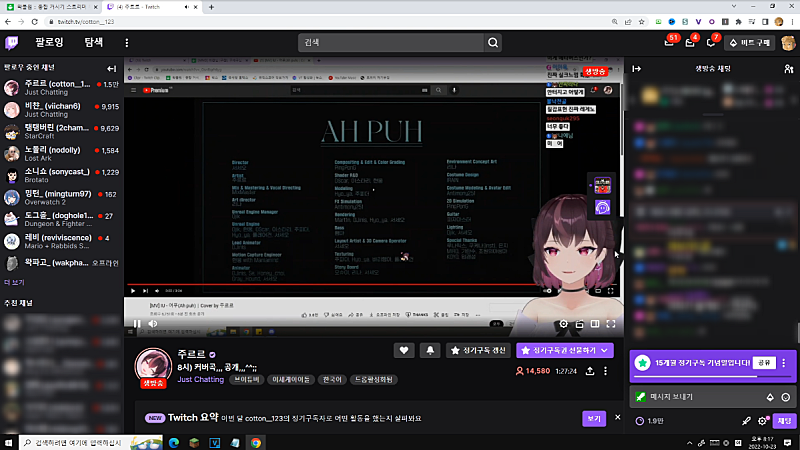Click the Get Bits (비트 구매) button
This screenshot has width=800, height=450.
pos(749,43)
